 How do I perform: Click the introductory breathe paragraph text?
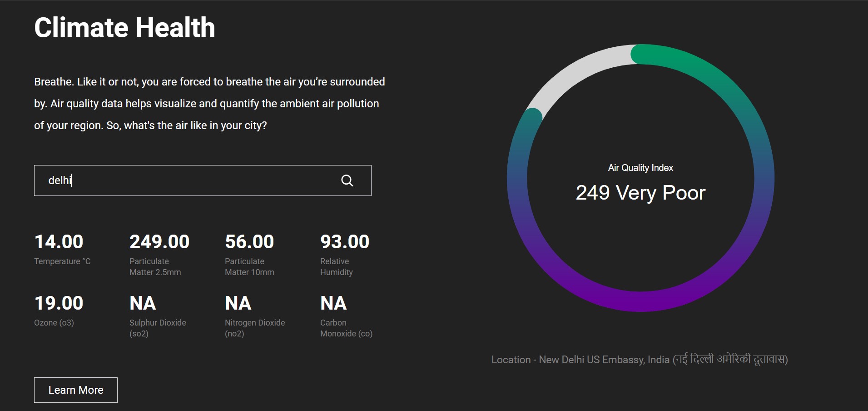209,104
